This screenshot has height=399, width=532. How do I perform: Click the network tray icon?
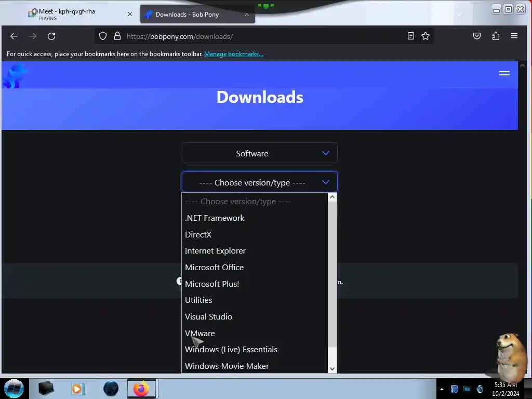467,389
